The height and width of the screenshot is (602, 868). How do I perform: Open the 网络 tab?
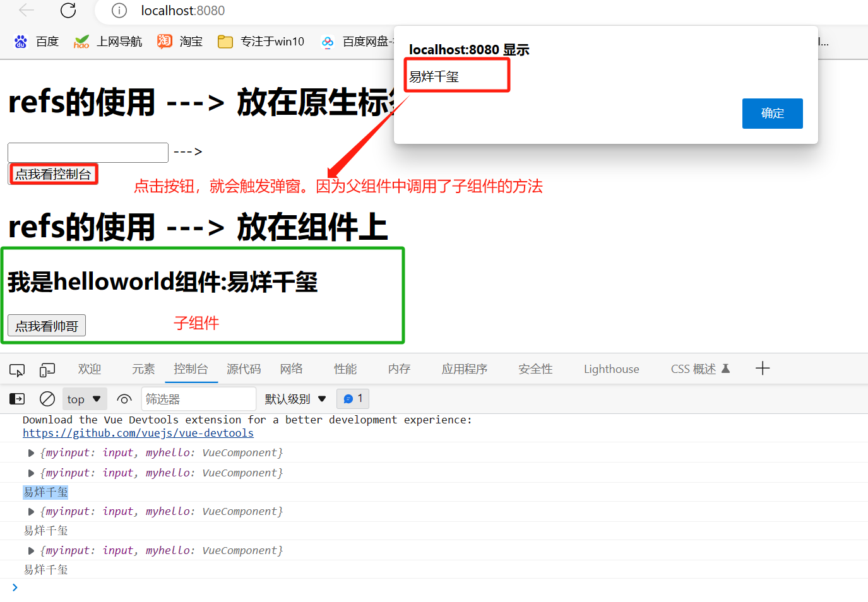pos(292,369)
